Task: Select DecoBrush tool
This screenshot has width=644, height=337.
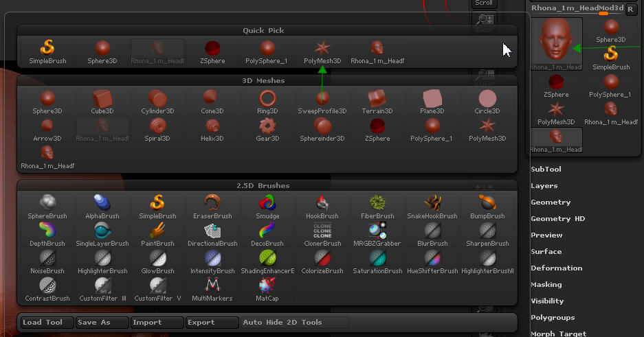Action: (x=267, y=235)
